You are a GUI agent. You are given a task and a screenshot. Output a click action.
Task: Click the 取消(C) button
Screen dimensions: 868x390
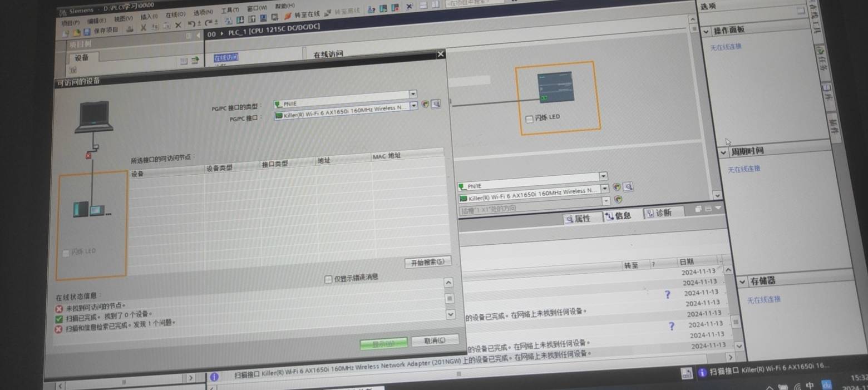pos(435,340)
